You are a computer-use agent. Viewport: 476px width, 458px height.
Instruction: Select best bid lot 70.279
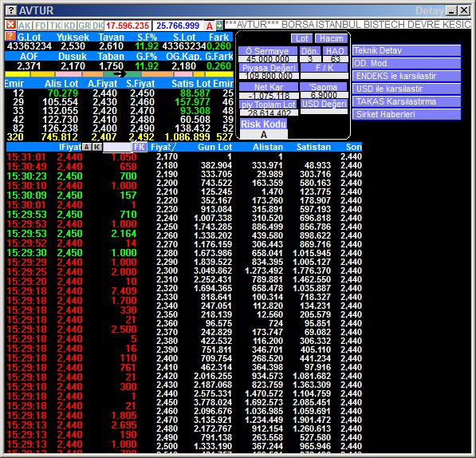coord(63,93)
